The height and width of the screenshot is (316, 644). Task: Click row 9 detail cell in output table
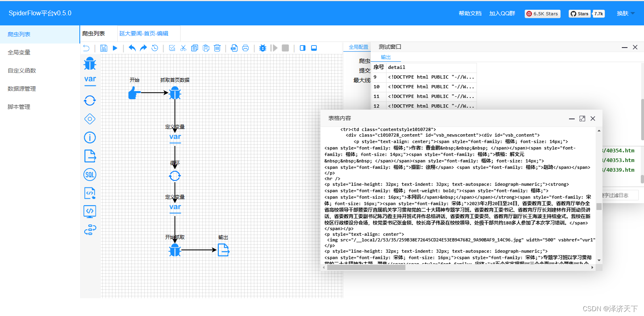pos(431,77)
